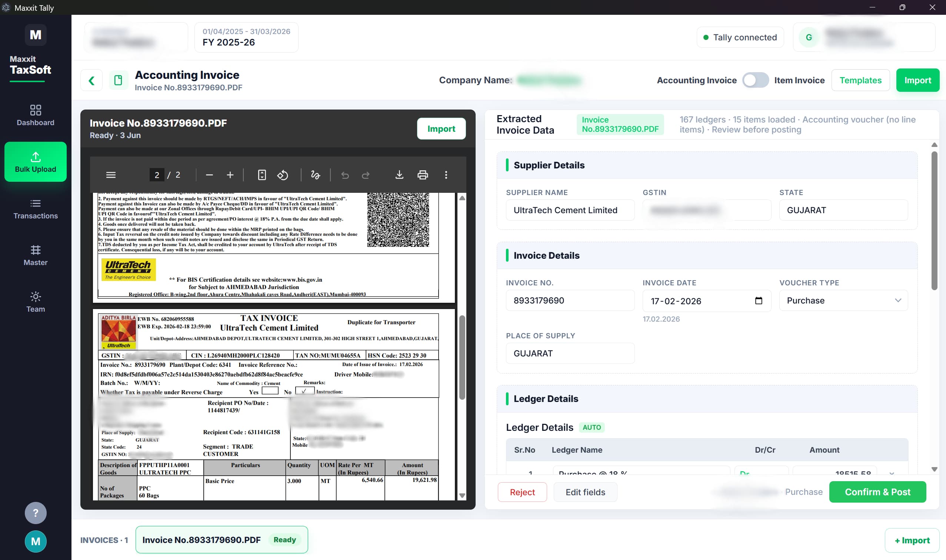The height and width of the screenshot is (560, 946).
Task: Click the PDF scroll up arrow
Action: point(462,198)
